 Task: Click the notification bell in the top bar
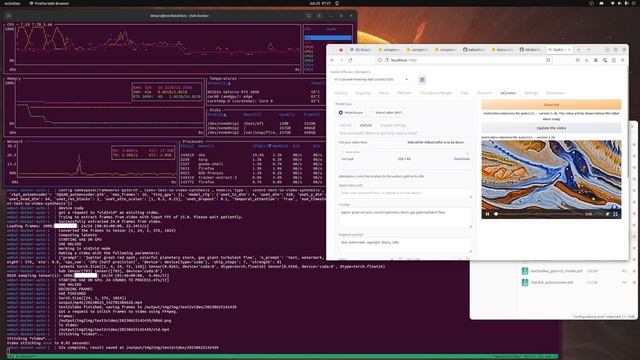(x=337, y=3)
